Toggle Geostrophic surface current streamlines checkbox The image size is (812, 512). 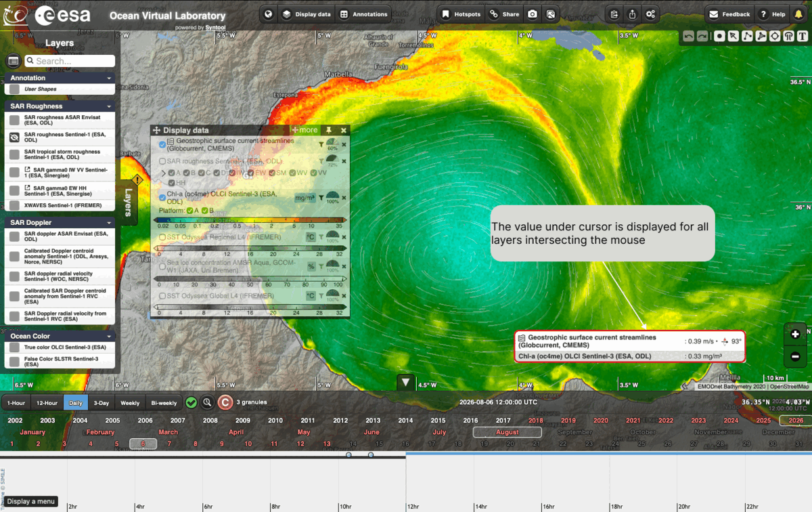162,144
